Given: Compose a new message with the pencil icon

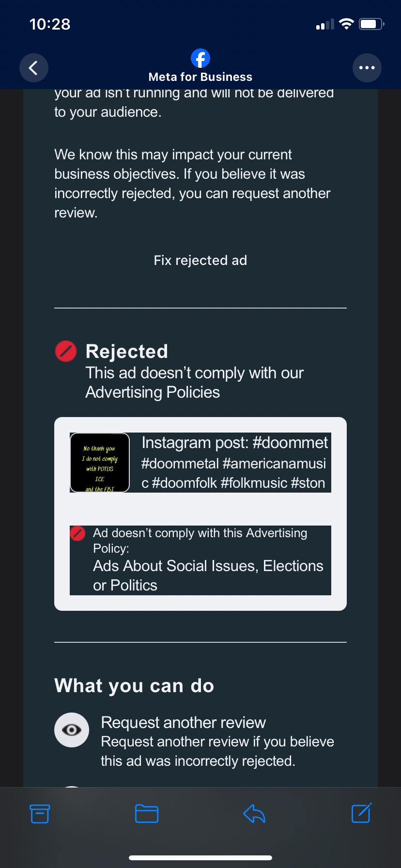Looking at the screenshot, I should point(361,813).
